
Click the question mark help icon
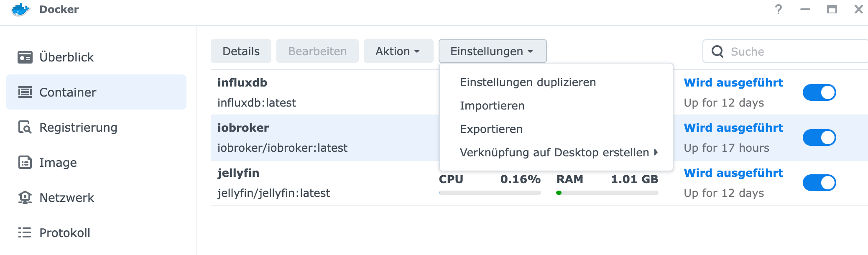[778, 9]
